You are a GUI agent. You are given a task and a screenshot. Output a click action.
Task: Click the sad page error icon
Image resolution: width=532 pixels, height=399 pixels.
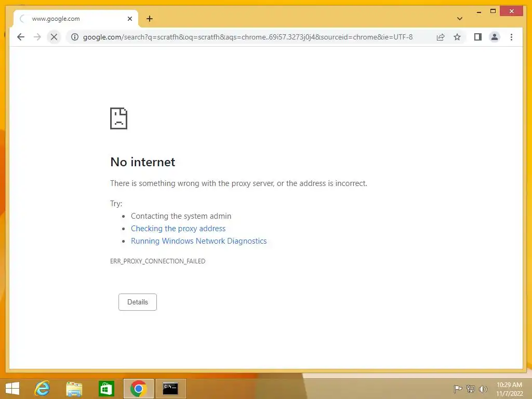coord(119,118)
